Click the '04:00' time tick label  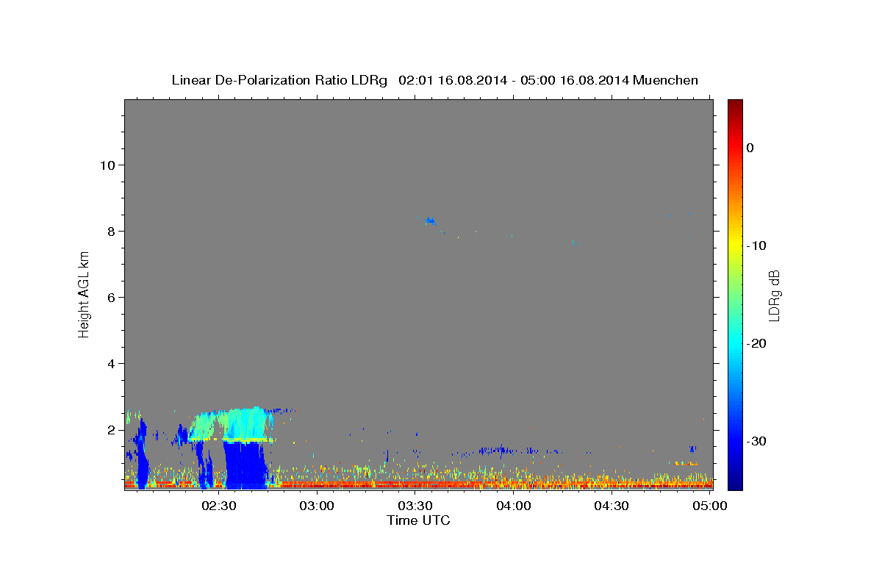[x=514, y=506]
